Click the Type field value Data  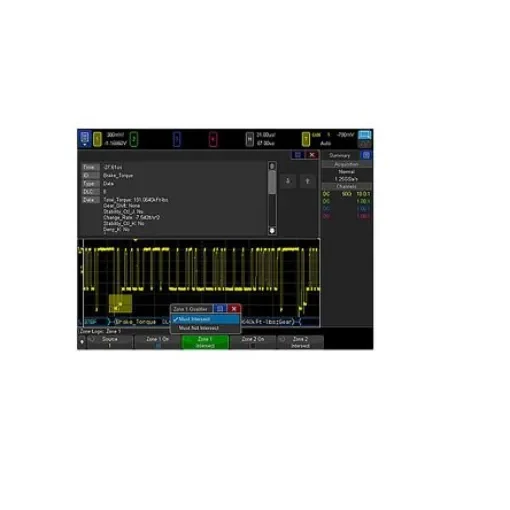coord(108,183)
